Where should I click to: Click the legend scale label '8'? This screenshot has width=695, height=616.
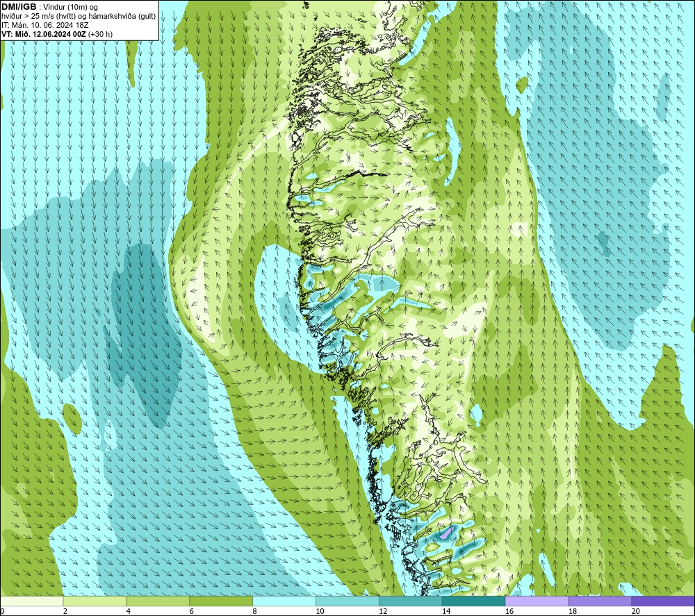point(255,611)
